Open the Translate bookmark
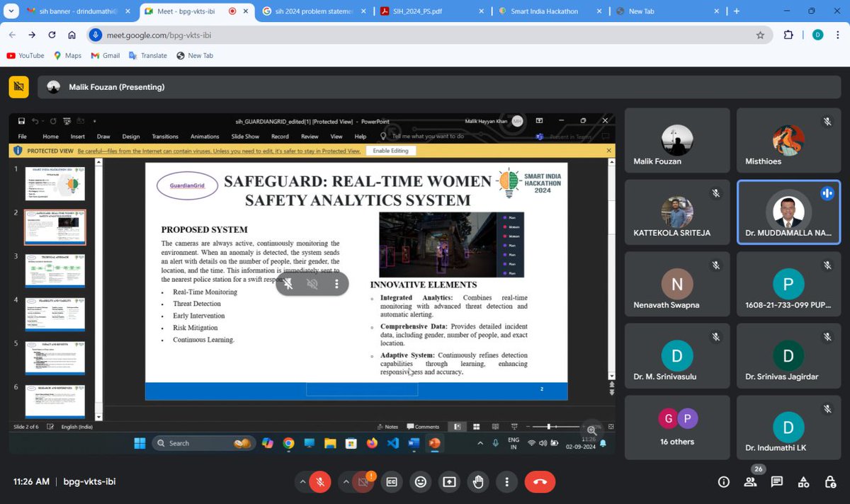850x504 pixels. [147, 55]
